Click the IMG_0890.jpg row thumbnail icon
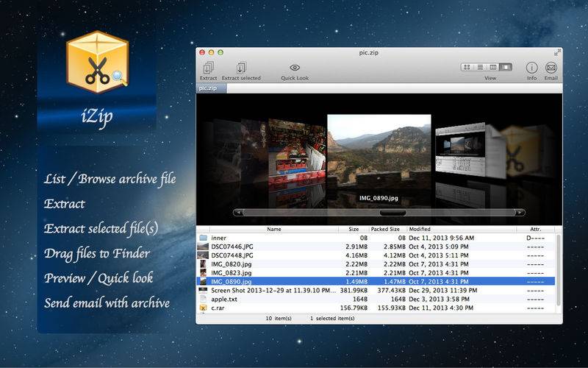This screenshot has height=368, width=588. pyautogui.click(x=203, y=282)
